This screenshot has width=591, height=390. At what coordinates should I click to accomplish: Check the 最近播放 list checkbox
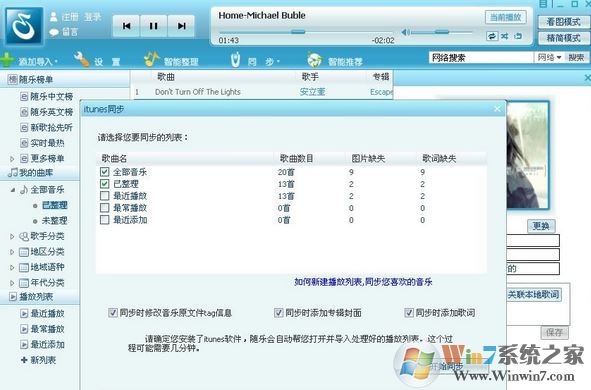(x=104, y=196)
